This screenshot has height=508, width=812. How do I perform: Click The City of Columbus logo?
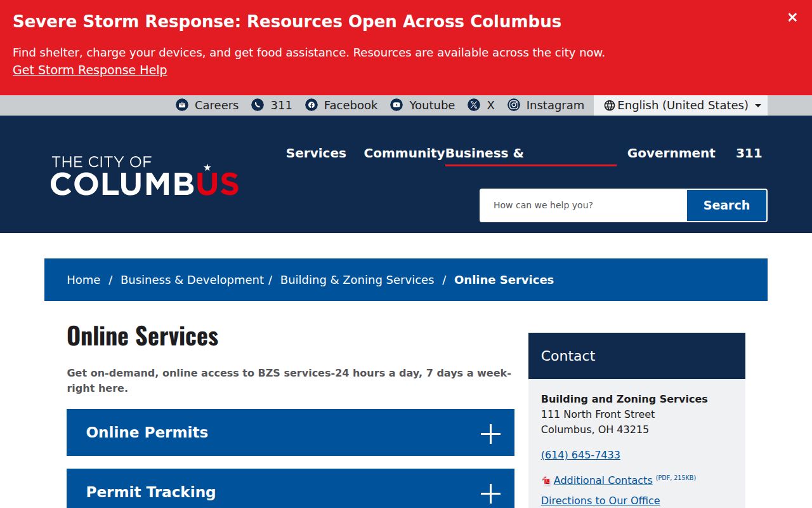145,175
